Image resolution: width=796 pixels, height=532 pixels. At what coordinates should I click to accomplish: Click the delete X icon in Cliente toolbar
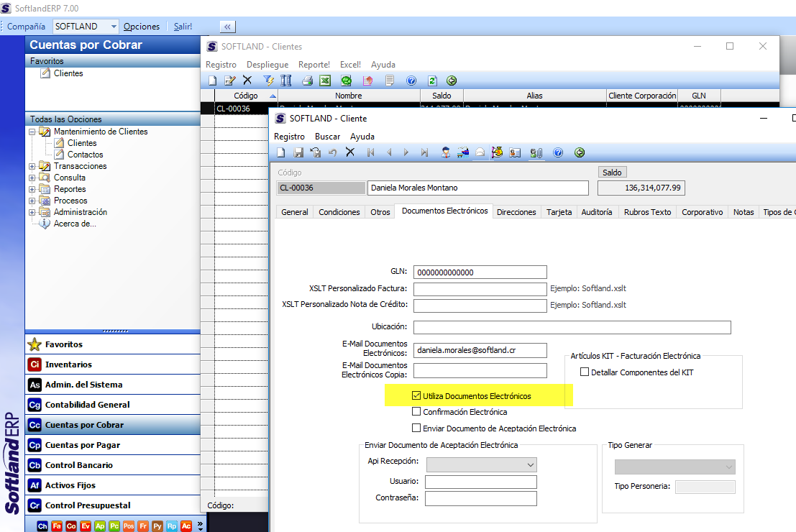[349, 152]
